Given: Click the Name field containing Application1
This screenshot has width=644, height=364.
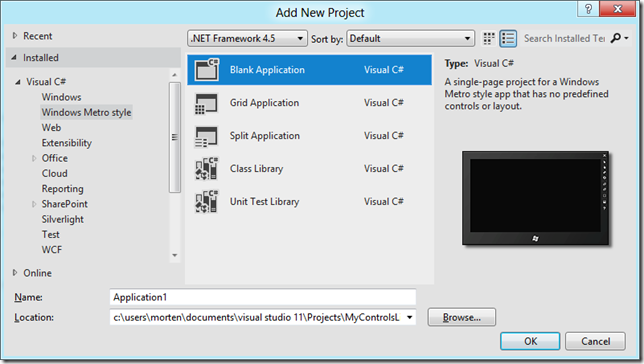Looking at the screenshot, I should [x=263, y=297].
